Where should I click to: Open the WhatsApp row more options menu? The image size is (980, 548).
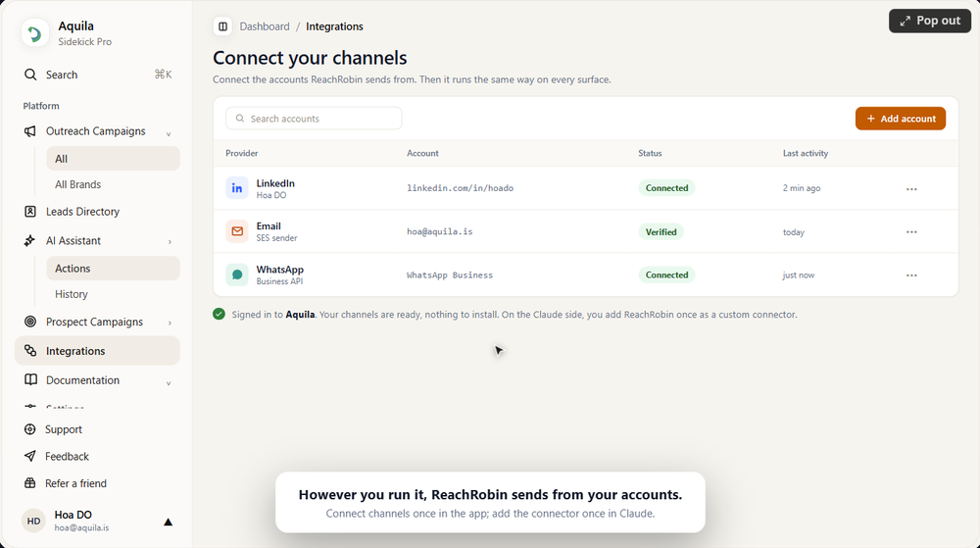click(x=911, y=274)
